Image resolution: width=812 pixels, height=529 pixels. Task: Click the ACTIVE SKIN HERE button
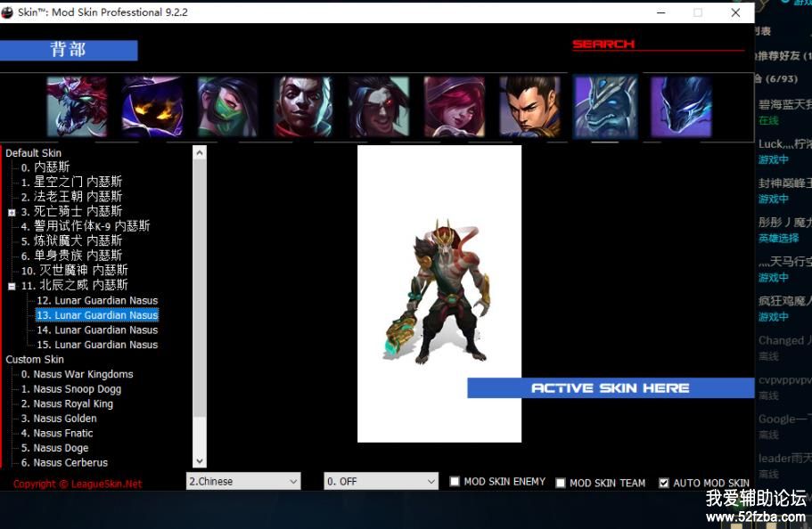[611, 388]
